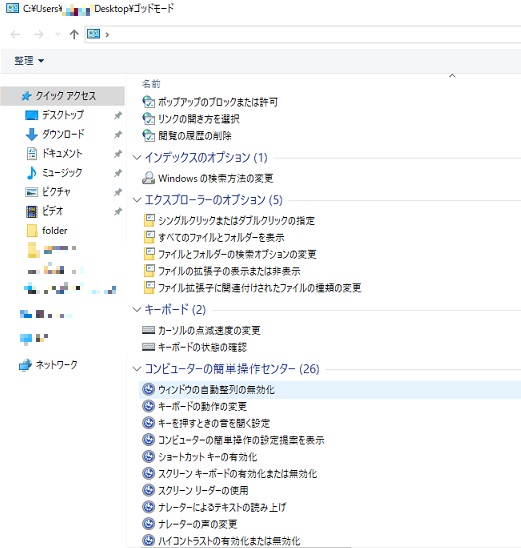Click the keyboard icon beside キーボードの状態の確認
This screenshot has height=548, width=521.
click(149, 347)
